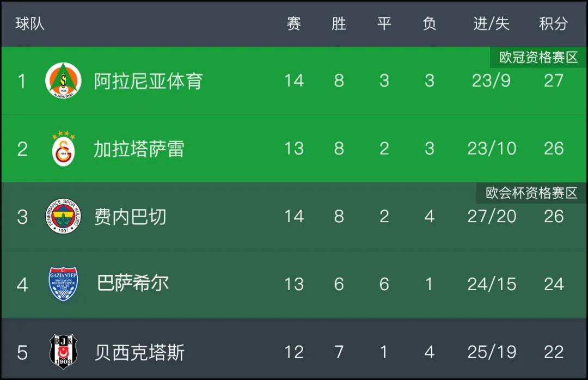Click the Gaziantep club shield logo
The image size is (588, 380).
[63, 284]
